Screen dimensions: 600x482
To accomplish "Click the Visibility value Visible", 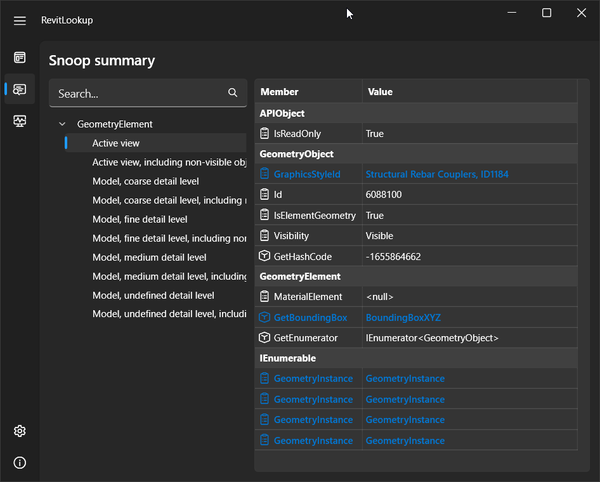I will click(379, 236).
